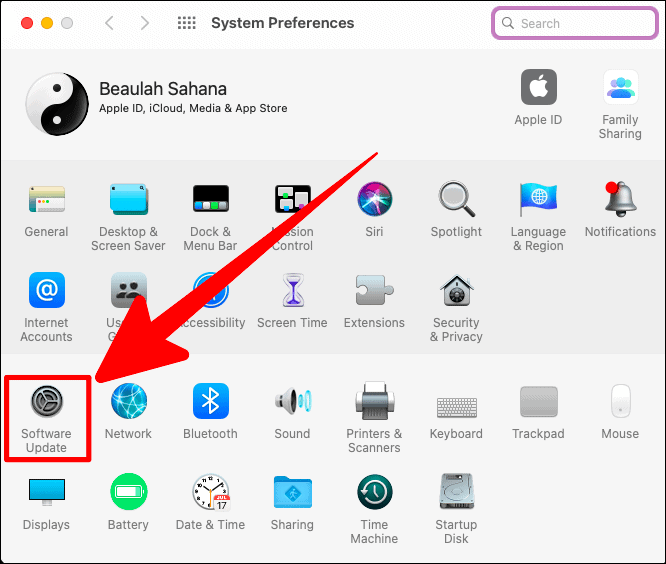Click the yellow minimize window button
This screenshot has width=666, height=564.
47,23
